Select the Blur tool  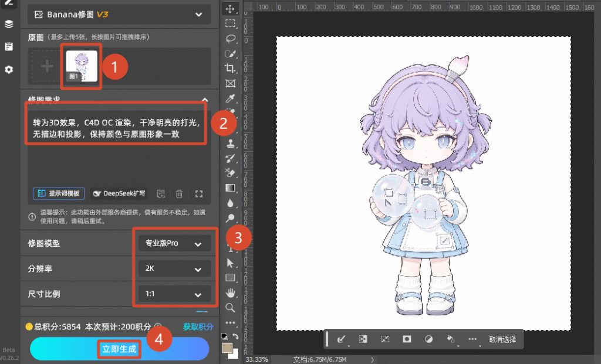(x=230, y=203)
